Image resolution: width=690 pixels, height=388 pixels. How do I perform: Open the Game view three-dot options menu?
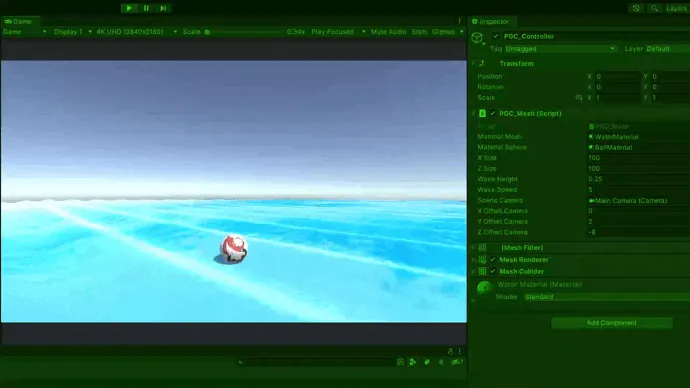point(459,21)
